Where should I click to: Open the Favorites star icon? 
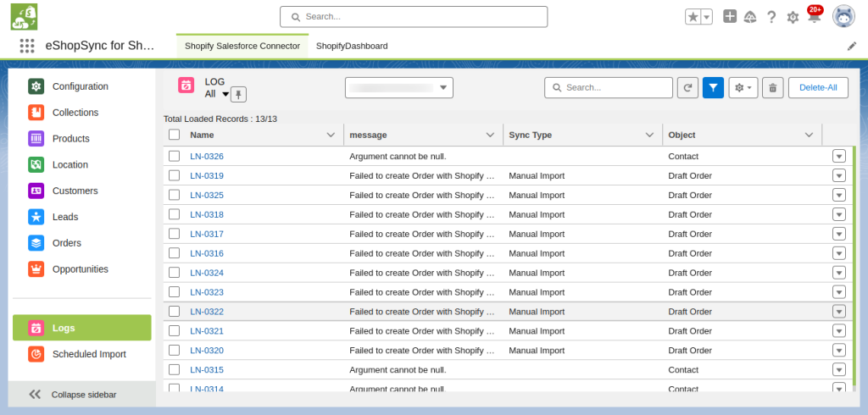pyautogui.click(x=693, y=17)
